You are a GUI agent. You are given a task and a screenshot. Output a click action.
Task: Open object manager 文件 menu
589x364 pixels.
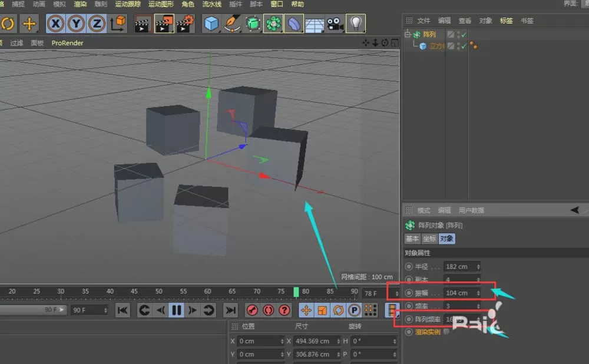(x=423, y=21)
